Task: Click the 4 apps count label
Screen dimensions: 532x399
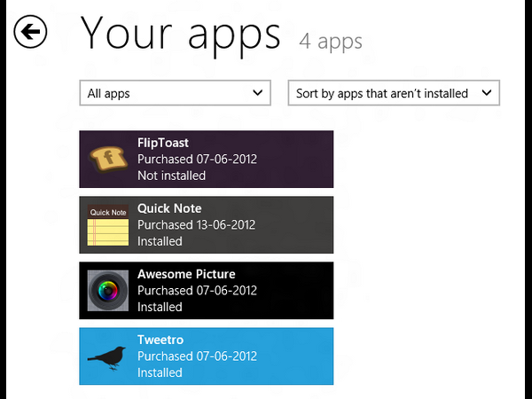Action: pos(331,41)
